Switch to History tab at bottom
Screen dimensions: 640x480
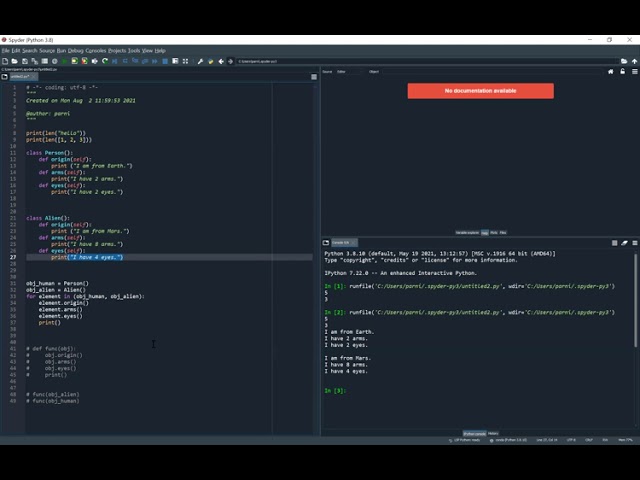coord(493,433)
